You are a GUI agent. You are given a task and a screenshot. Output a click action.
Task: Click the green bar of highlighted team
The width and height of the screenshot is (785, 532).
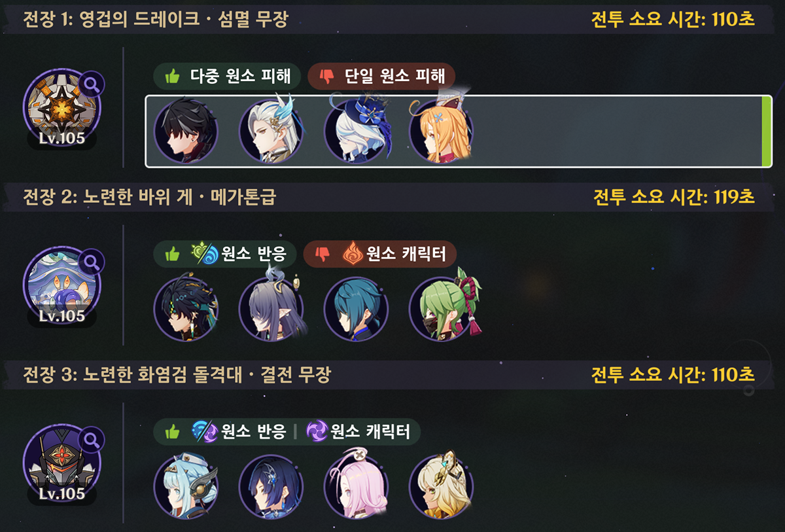coord(767,131)
